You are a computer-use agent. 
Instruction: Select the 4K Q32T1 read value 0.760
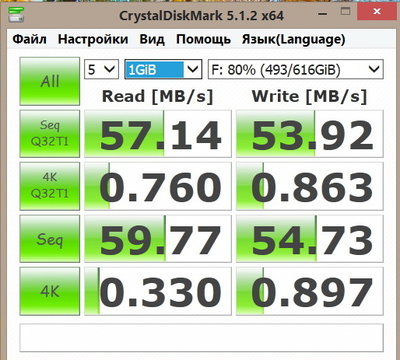(158, 186)
